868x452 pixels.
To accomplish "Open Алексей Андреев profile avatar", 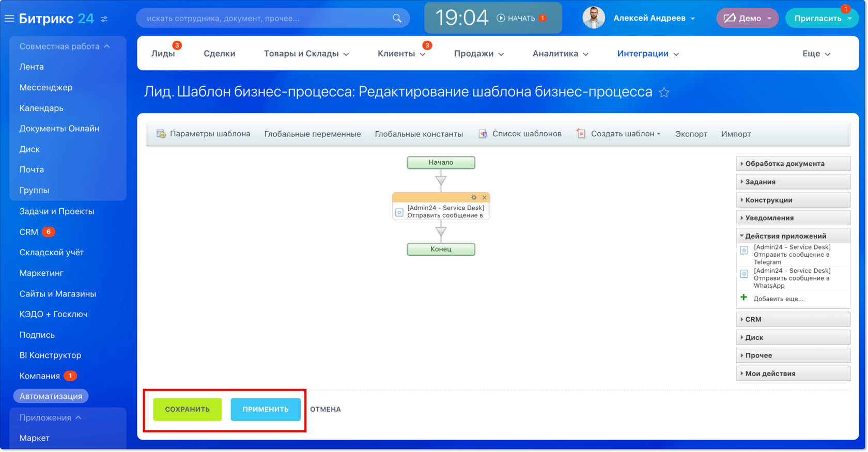I will (594, 18).
